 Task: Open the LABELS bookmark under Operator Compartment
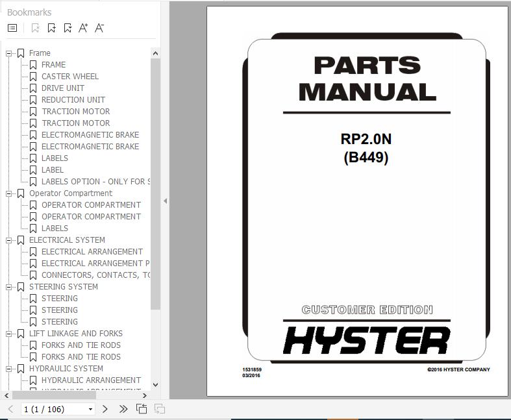(x=55, y=229)
